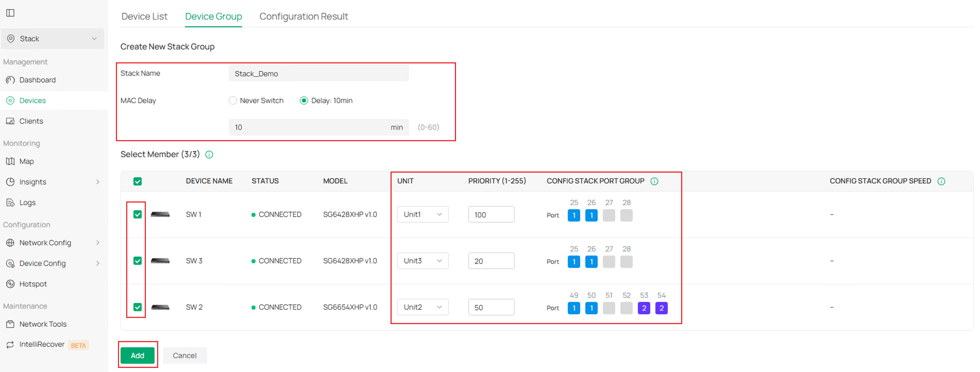Click the SW 3 switch thumbnail
The image size is (980, 372).
pyautogui.click(x=160, y=261)
